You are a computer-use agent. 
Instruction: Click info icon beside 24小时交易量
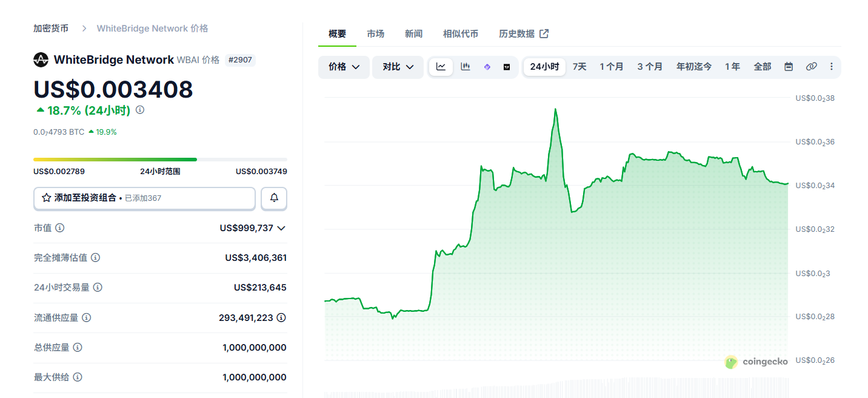[98, 288]
